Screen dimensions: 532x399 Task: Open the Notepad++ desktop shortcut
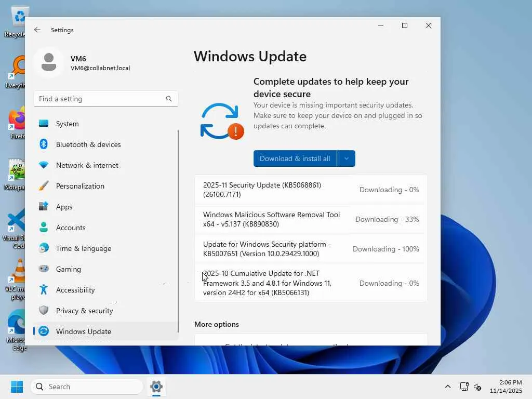pos(15,175)
